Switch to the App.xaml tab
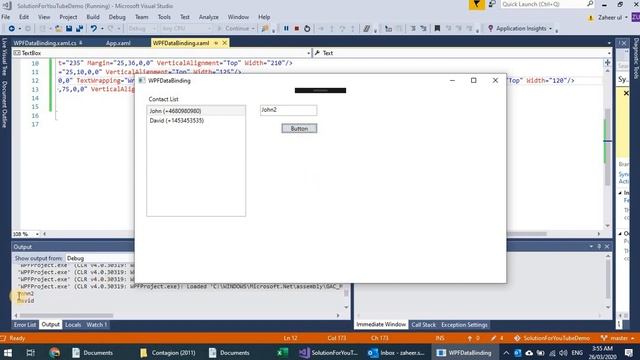The height and width of the screenshot is (360, 640). [x=118, y=43]
